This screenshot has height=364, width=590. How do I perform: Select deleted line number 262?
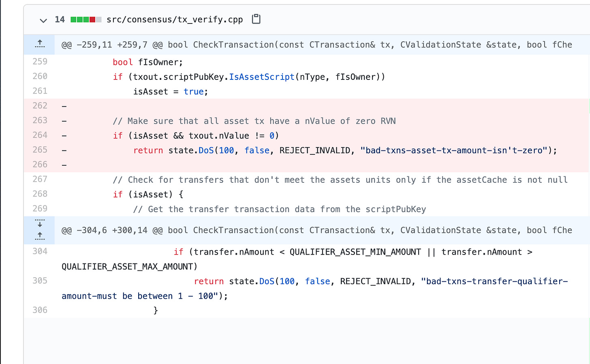[40, 106]
